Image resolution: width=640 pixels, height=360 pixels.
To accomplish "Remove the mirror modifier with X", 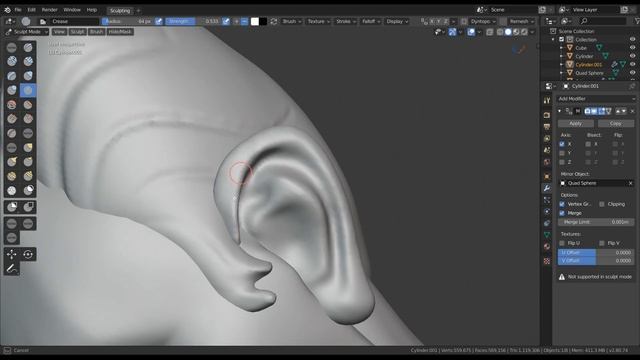I will tap(632, 111).
